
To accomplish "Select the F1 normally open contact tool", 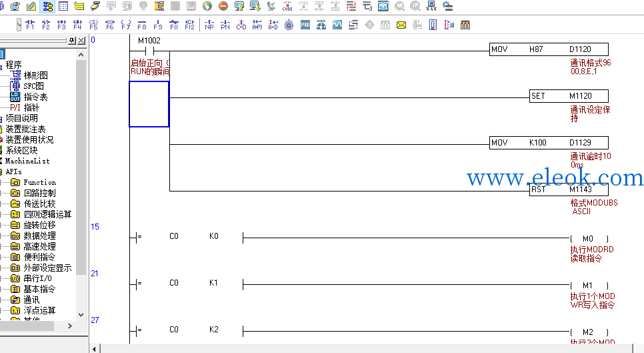I will click(30, 25).
